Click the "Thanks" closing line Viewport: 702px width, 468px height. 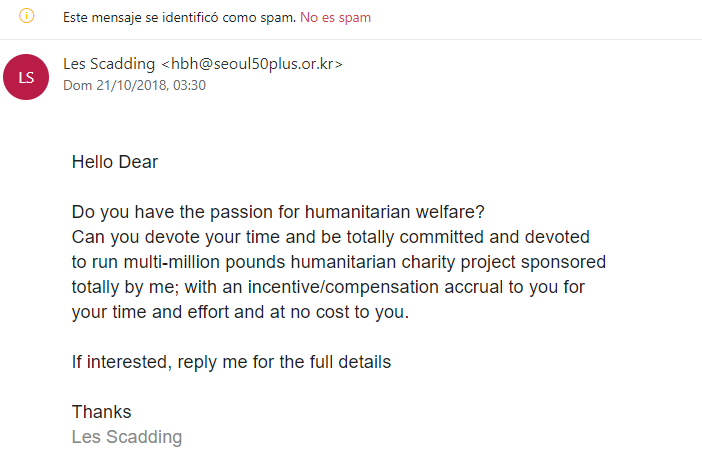click(101, 412)
